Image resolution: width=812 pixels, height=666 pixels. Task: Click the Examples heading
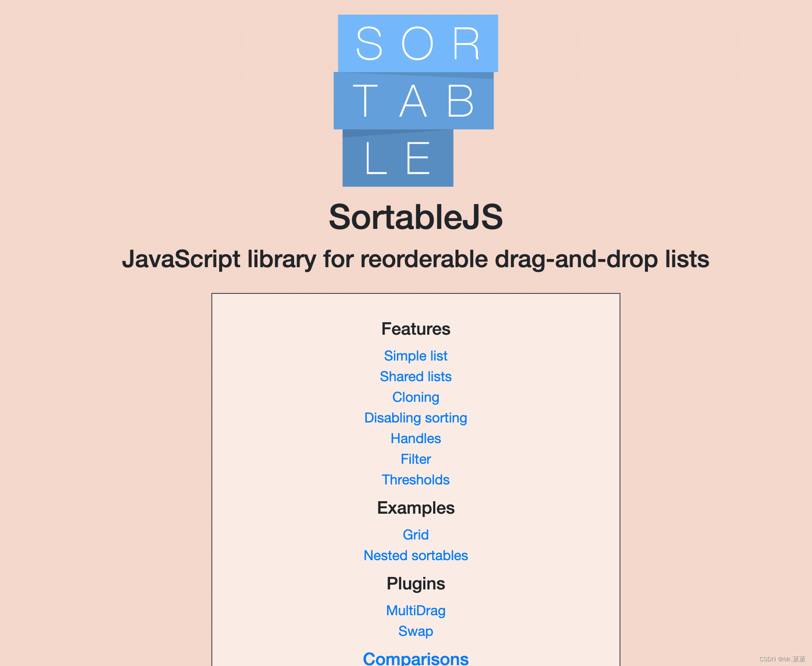(415, 508)
